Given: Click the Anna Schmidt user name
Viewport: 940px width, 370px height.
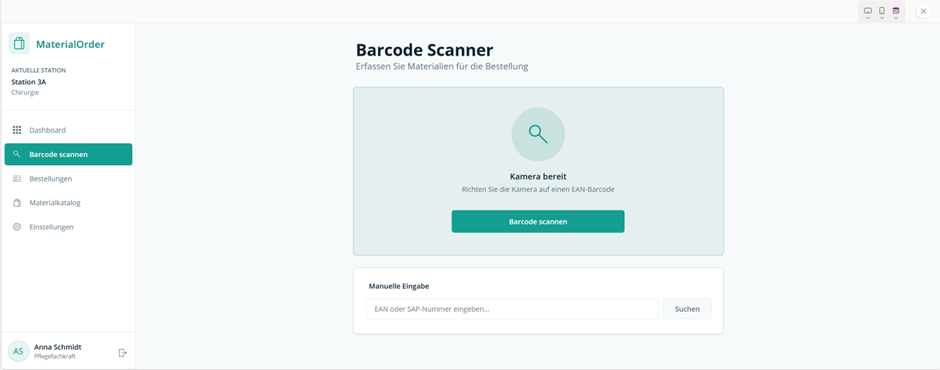Looking at the screenshot, I should click(x=58, y=347).
